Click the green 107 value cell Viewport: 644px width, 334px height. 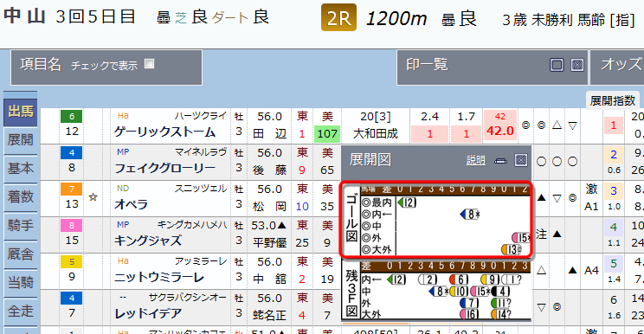pos(327,134)
